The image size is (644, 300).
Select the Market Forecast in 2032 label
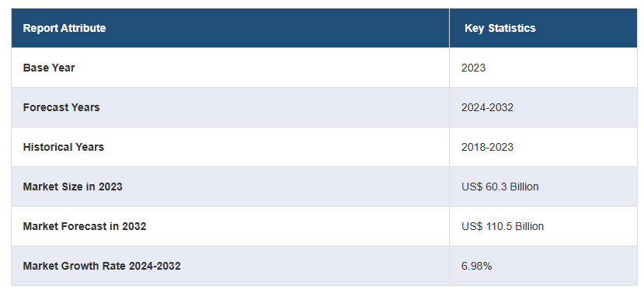85,226
